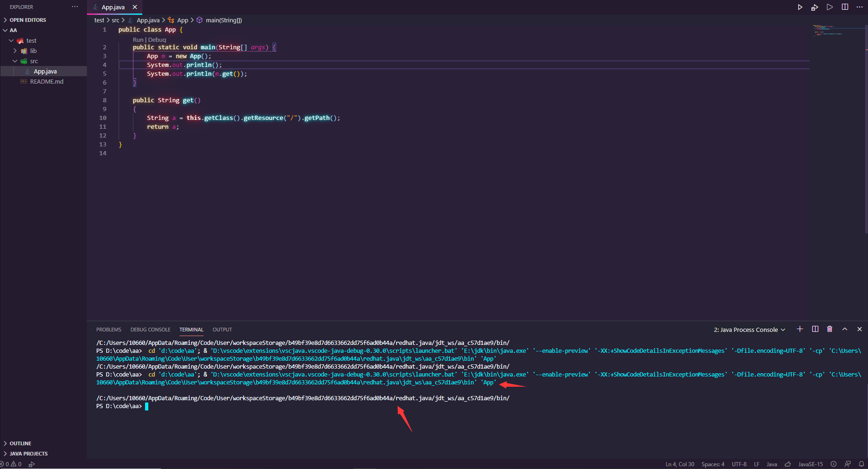
Task: Click the Run link above main method
Action: click(138, 40)
